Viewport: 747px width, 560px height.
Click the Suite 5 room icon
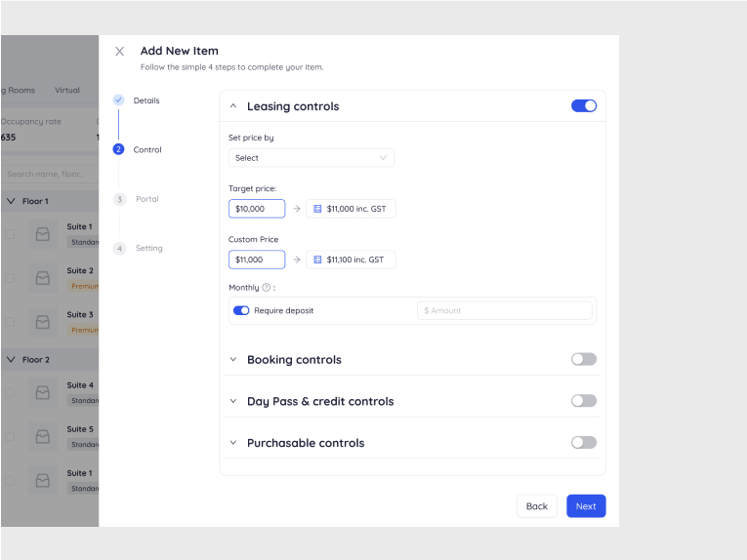(x=43, y=436)
